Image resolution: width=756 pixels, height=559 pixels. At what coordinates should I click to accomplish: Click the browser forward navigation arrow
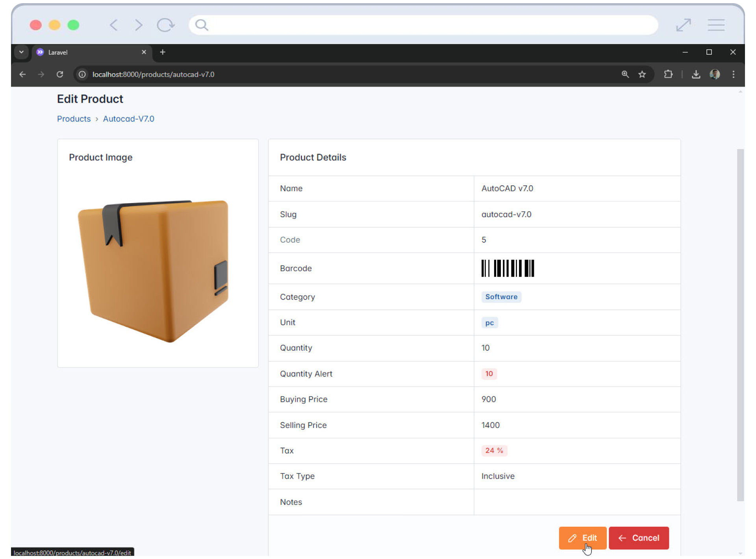pyautogui.click(x=41, y=74)
